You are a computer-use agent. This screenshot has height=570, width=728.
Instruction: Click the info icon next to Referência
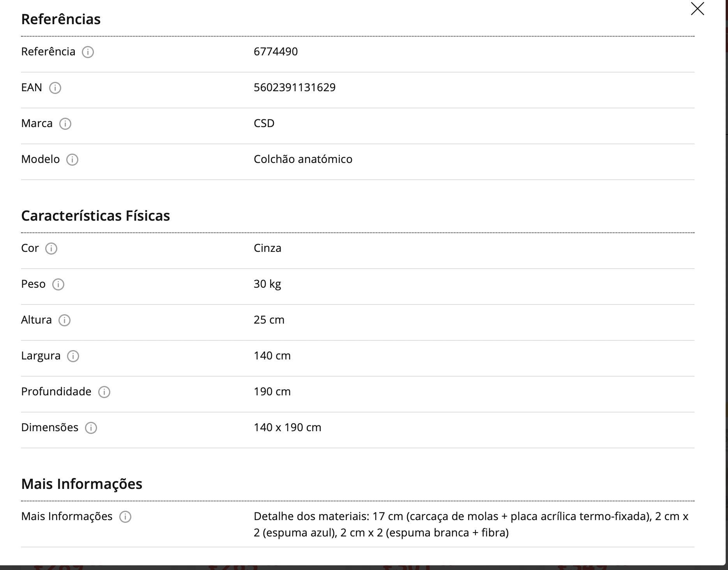tap(88, 52)
